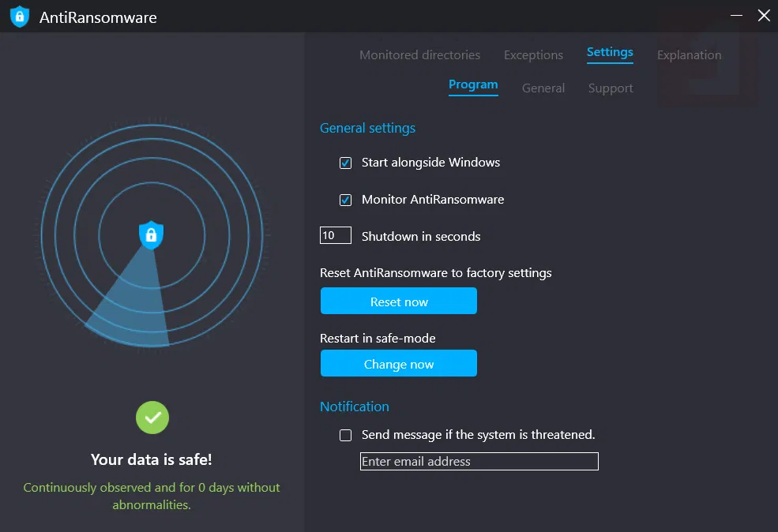Click the AntiRansomware shield logo in title bar
This screenshot has width=778, height=532.
19,17
